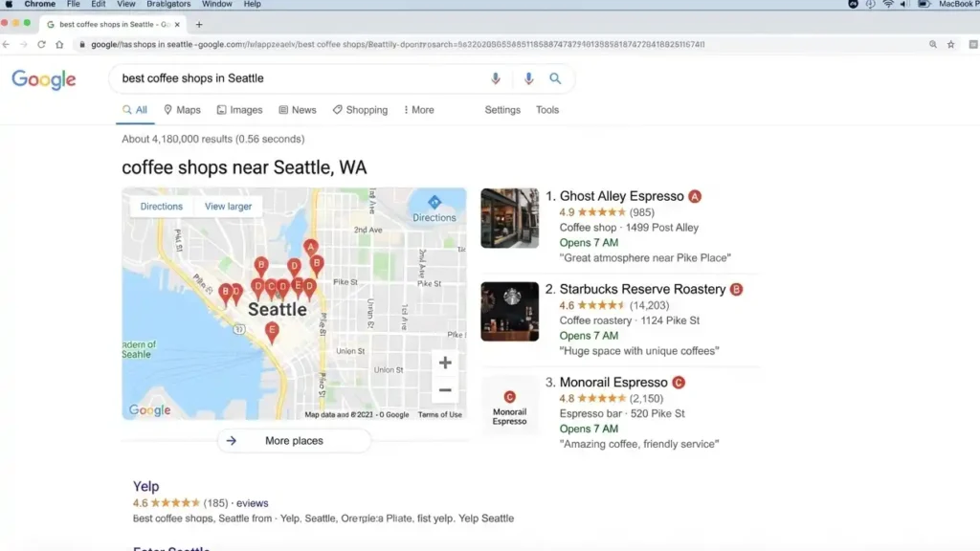Open the Edit menu
This screenshot has height=551, width=980.
click(x=99, y=5)
